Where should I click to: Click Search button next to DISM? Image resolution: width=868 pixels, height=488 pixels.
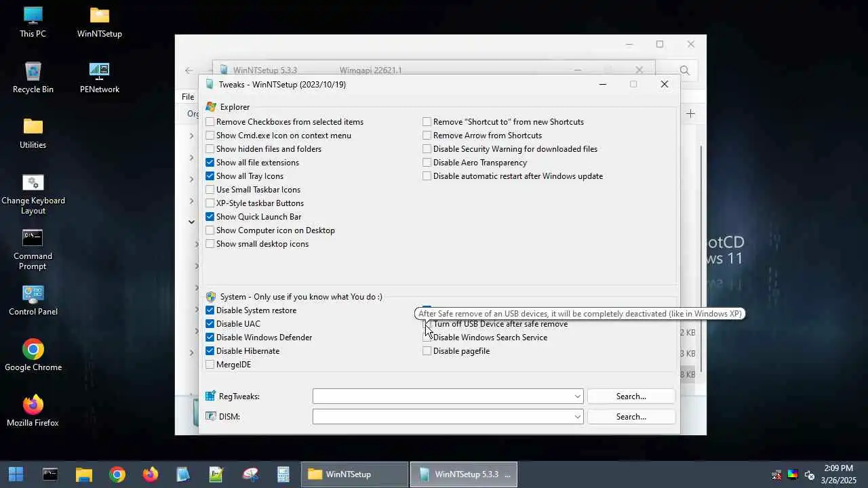pos(631,417)
